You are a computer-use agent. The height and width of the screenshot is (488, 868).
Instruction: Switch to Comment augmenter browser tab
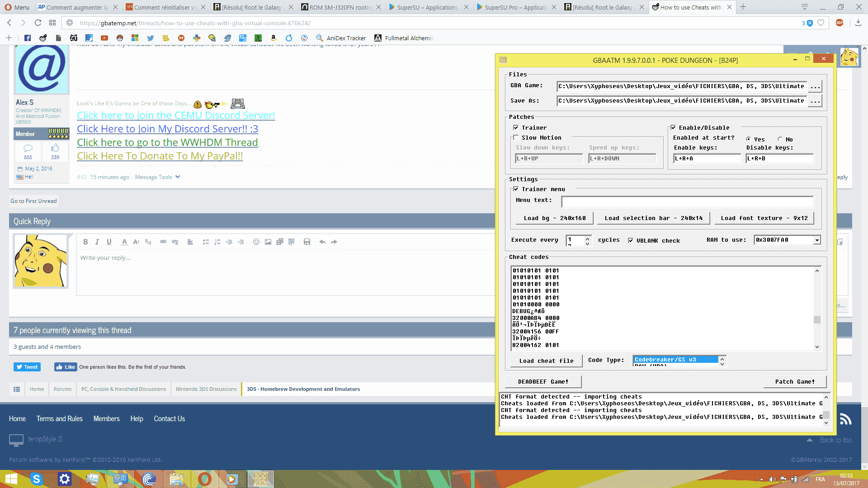[x=77, y=7]
